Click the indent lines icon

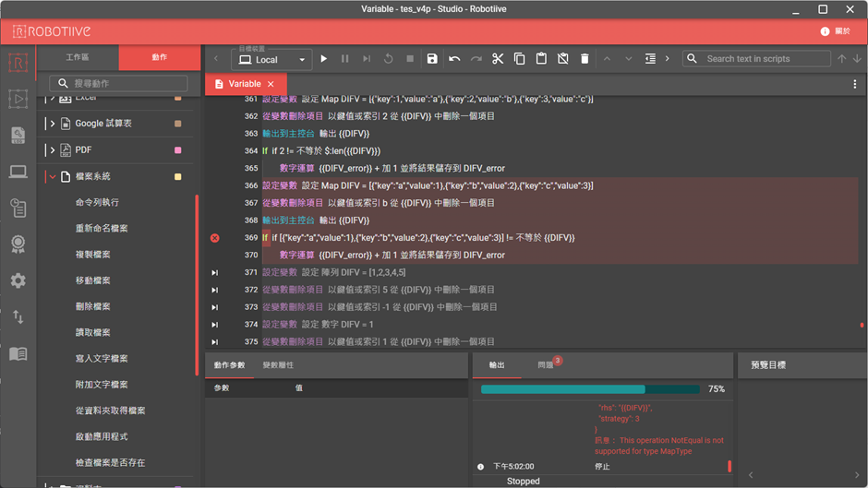[650, 59]
